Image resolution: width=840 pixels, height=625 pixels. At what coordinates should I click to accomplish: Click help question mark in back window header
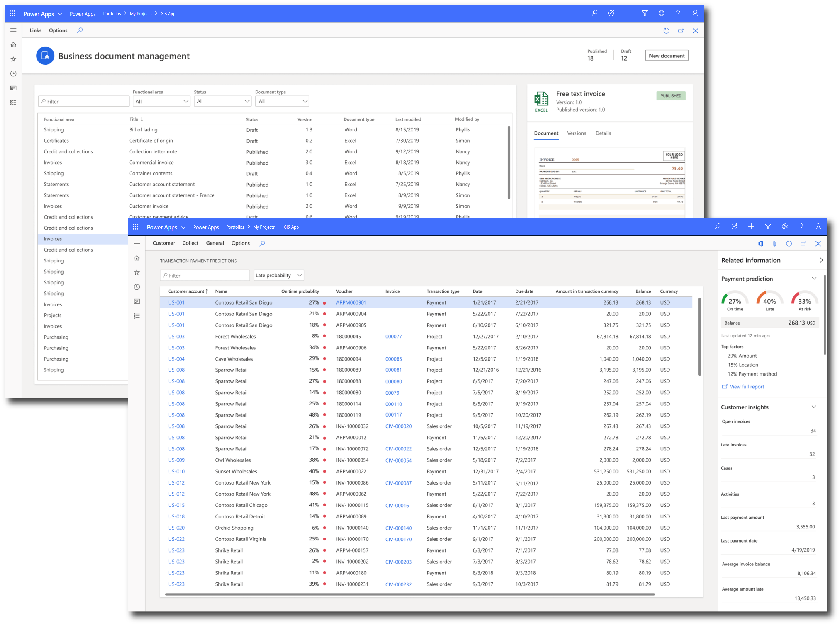click(678, 13)
